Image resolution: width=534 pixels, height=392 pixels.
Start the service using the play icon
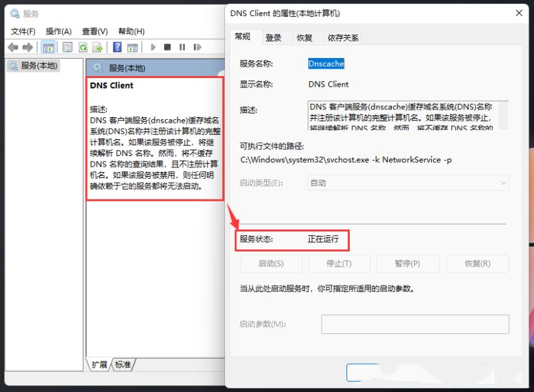click(x=154, y=47)
